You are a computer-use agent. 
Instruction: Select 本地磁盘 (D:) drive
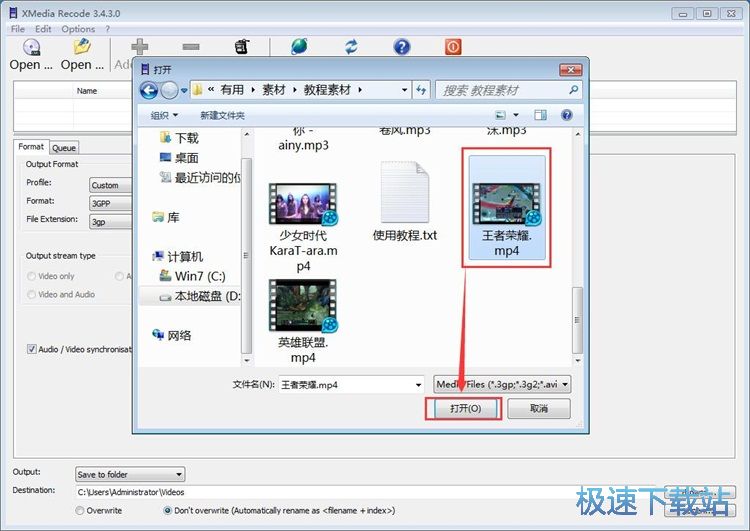point(200,296)
